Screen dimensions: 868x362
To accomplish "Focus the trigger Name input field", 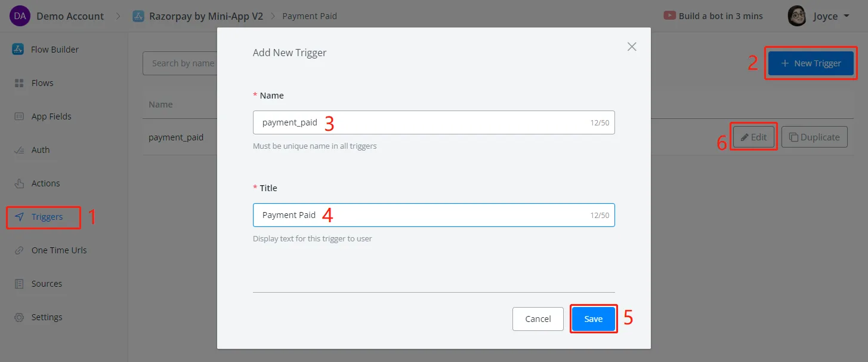I will coord(434,122).
